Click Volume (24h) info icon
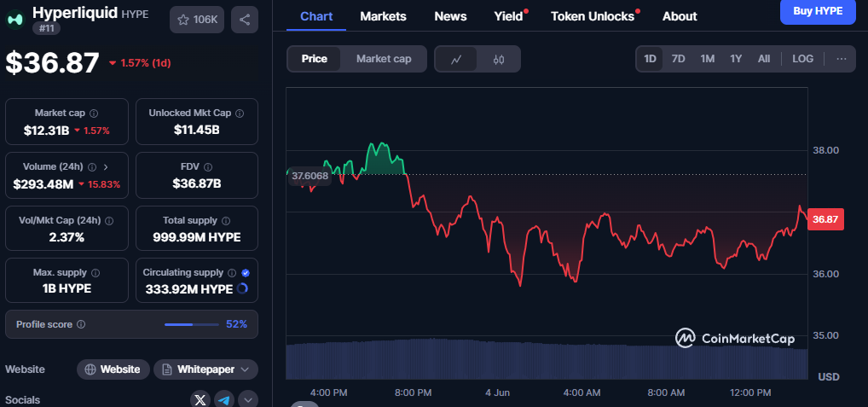The width and height of the screenshot is (868, 407). coord(92,166)
